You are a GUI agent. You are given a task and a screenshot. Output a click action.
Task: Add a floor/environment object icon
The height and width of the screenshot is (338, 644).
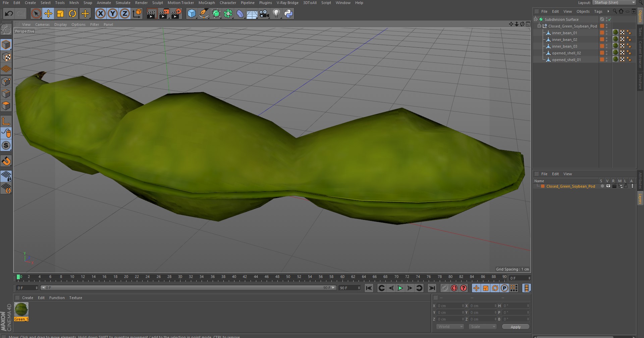click(x=252, y=14)
